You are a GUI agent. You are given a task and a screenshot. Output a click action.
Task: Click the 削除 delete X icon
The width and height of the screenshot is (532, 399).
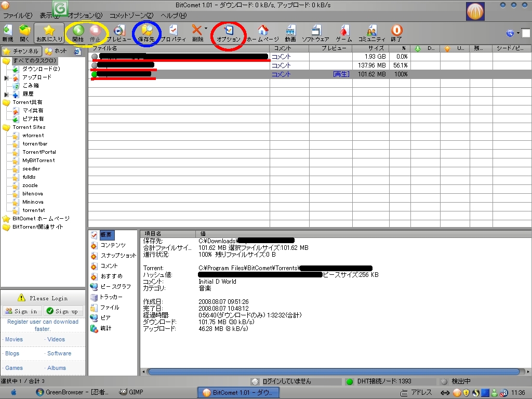pos(197,33)
